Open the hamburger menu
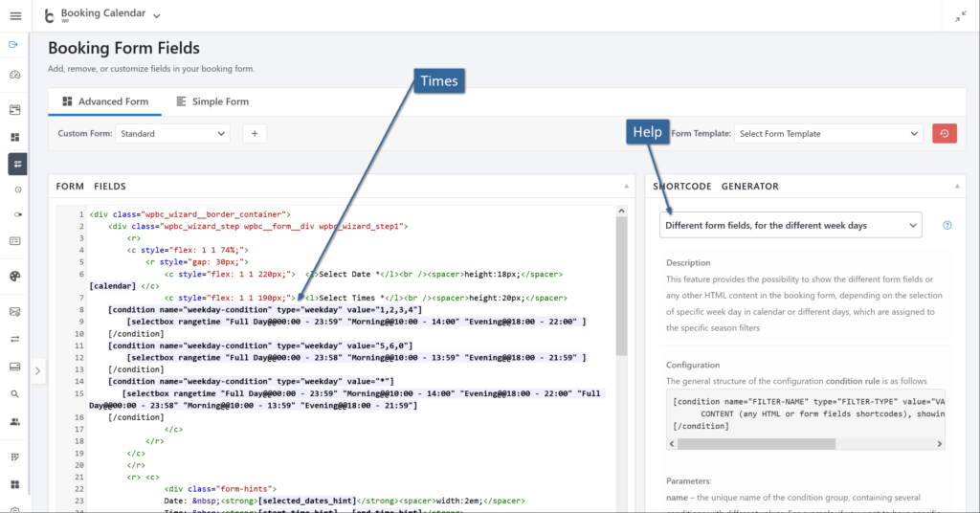Image resolution: width=980 pixels, height=513 pixels. pos(15,15)
